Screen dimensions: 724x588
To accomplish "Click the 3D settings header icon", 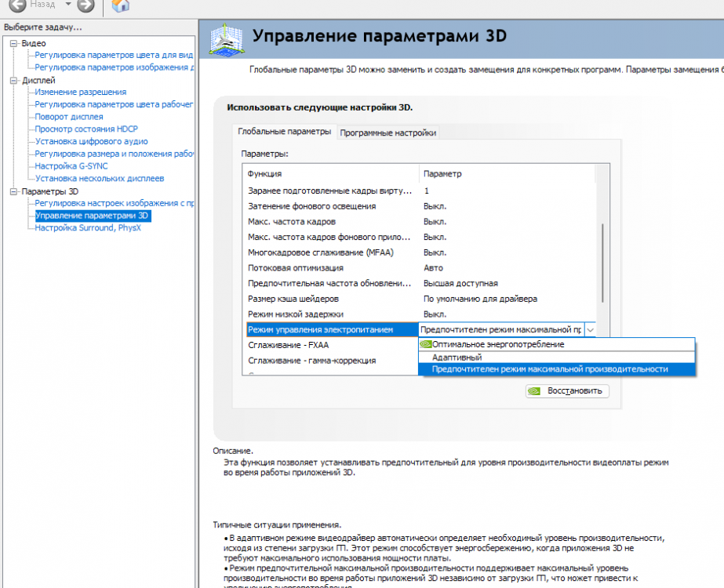I will pyautogui.click(x=227, y=39).
